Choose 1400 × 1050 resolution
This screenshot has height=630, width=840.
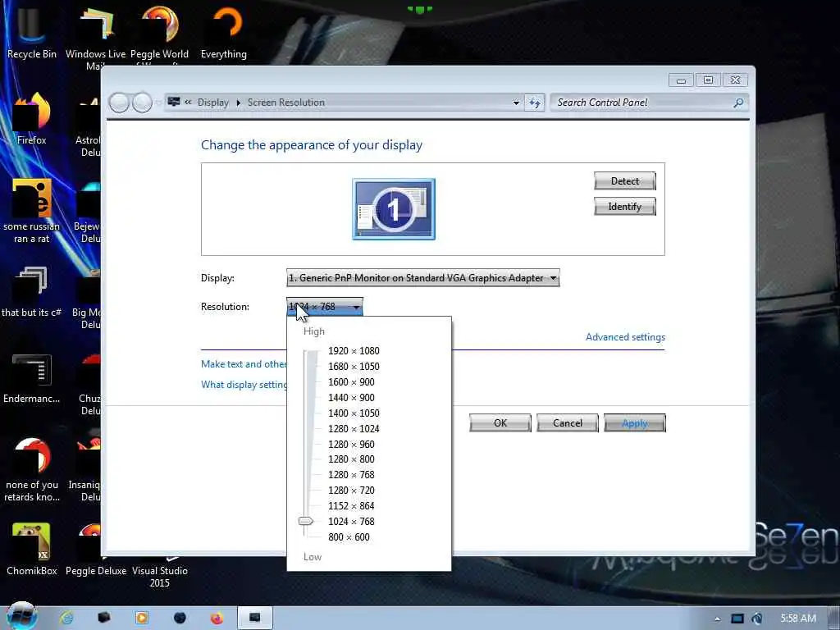coord(354,413)
